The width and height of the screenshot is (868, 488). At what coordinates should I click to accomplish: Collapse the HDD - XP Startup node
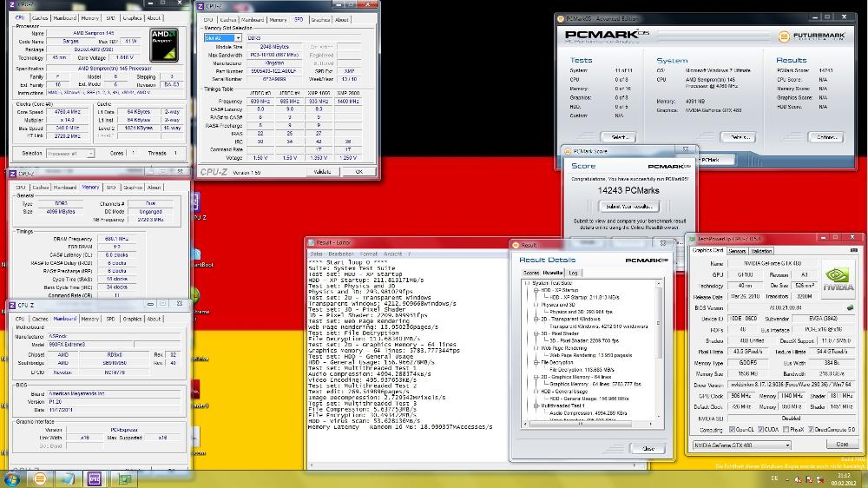point(536,290)
